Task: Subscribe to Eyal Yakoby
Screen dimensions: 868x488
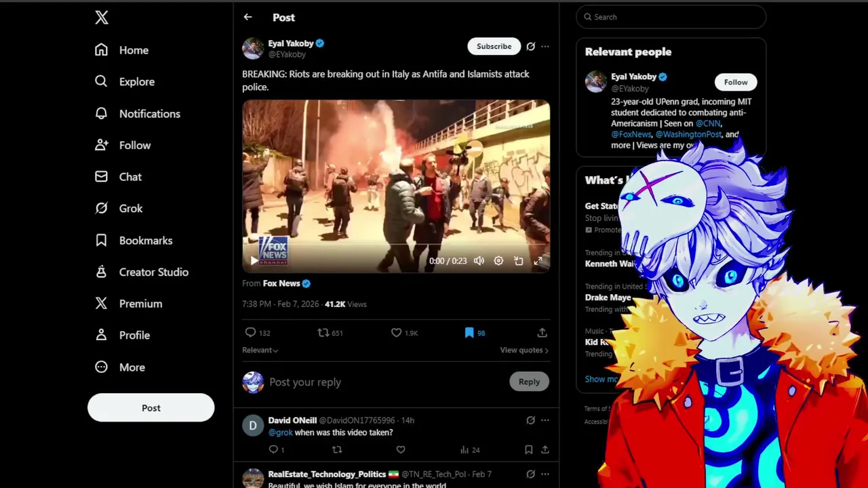Action: 494,46
